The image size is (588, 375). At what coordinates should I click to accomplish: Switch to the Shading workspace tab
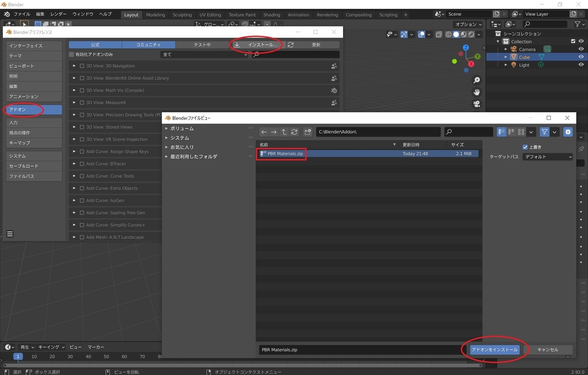point(272,15)
